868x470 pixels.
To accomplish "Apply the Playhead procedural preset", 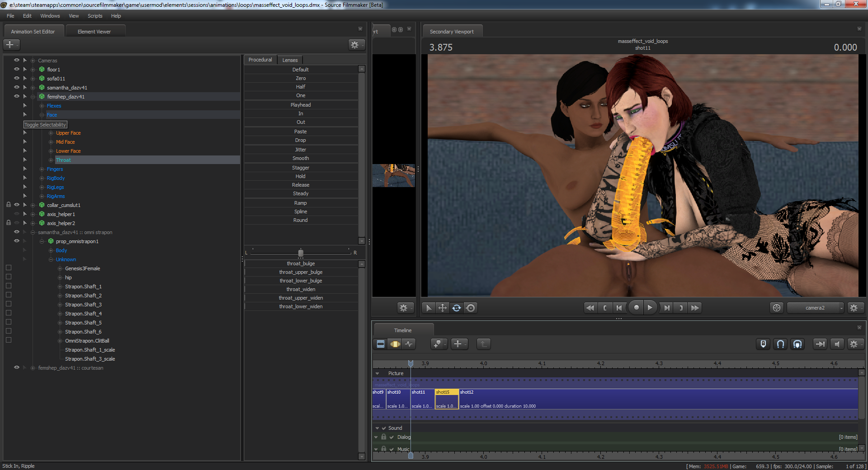I will point(301,105).
